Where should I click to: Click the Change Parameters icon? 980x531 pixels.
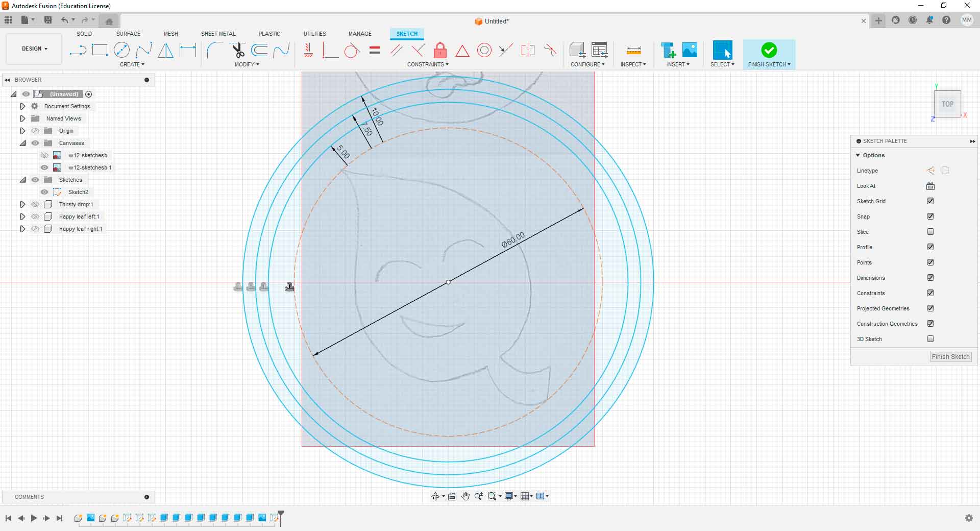600,50
